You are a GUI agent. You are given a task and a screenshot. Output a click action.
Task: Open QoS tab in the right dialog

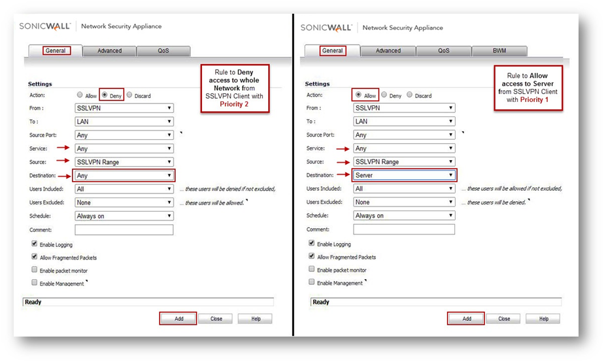[x=443, y=50]
